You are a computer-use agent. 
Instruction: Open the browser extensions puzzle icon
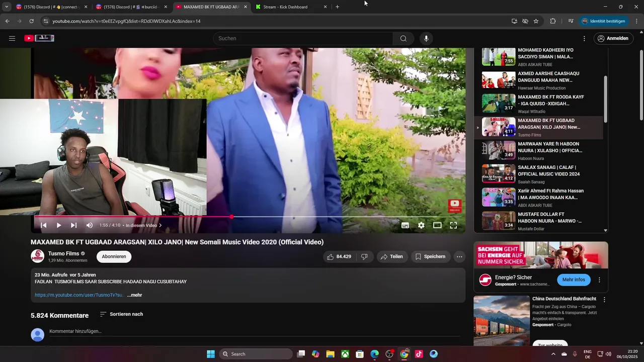point(553,21)
